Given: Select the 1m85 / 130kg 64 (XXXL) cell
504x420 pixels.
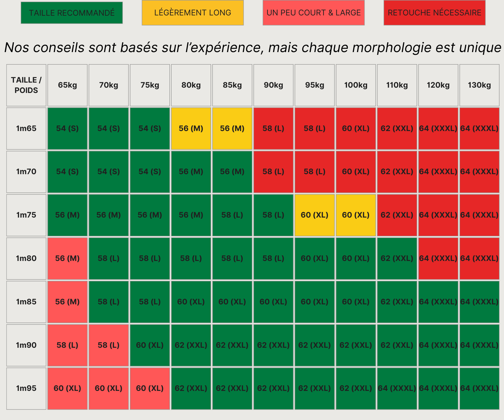Looking at the screenshot, I should (479, 302).
